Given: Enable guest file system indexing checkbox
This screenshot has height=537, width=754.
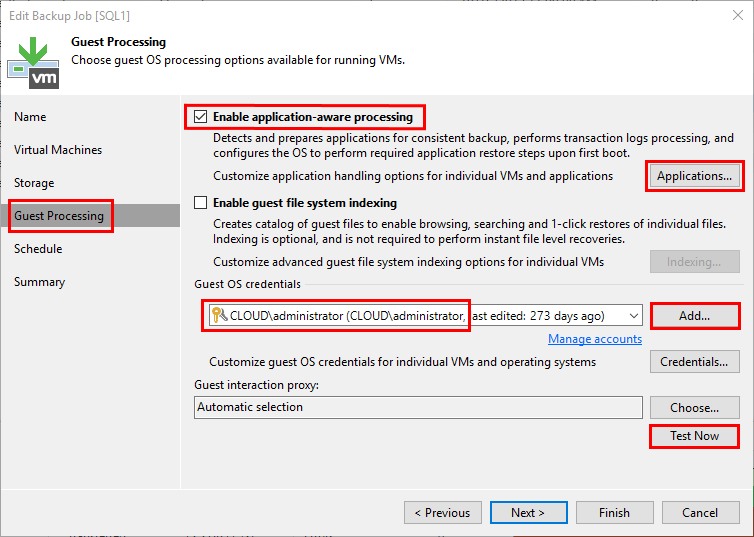Looking at the screenshot, I should pos(201,203).
